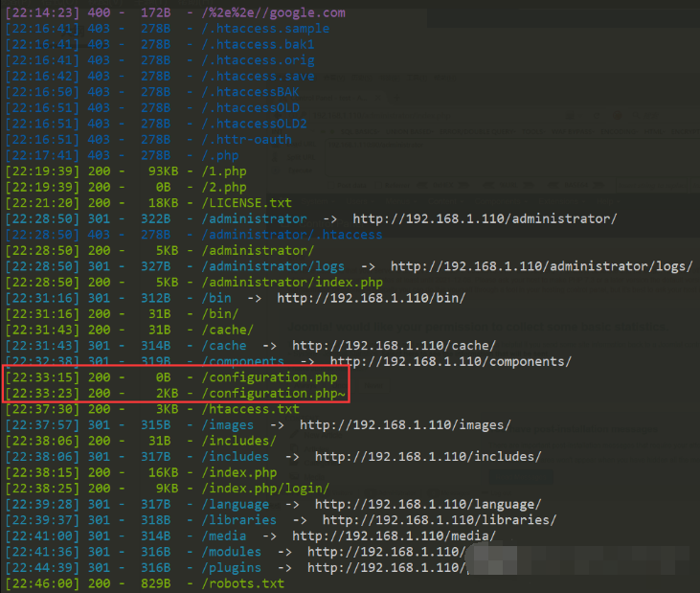Click the /modules path
This screenshot has width=700, height=593.
pyautogui.click(x=231, y=552)
